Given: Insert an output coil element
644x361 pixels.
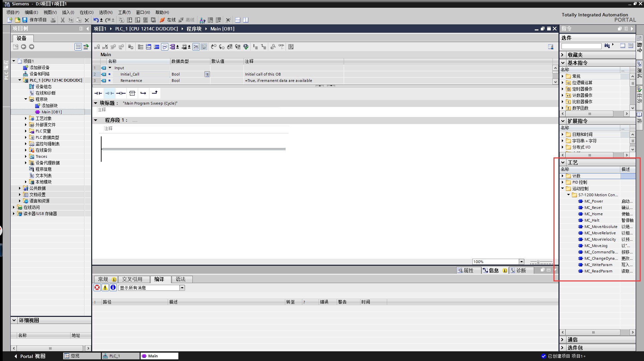Looking at the screenshot, I should click(x=121, y=93).
